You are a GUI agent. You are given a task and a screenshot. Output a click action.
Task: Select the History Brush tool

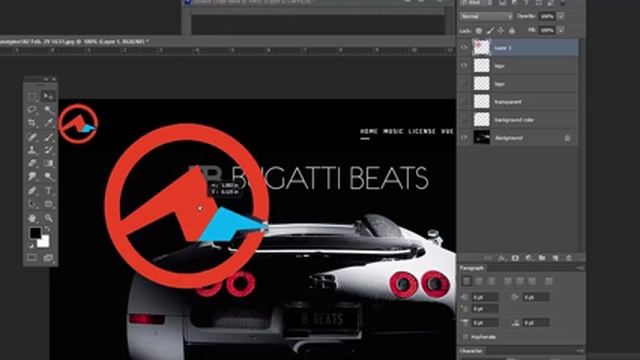click(x=48, y=150)
